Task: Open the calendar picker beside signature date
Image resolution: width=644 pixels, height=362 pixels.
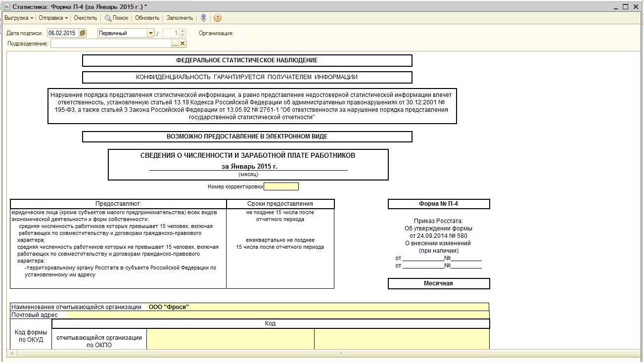Action: coord(83,33)
